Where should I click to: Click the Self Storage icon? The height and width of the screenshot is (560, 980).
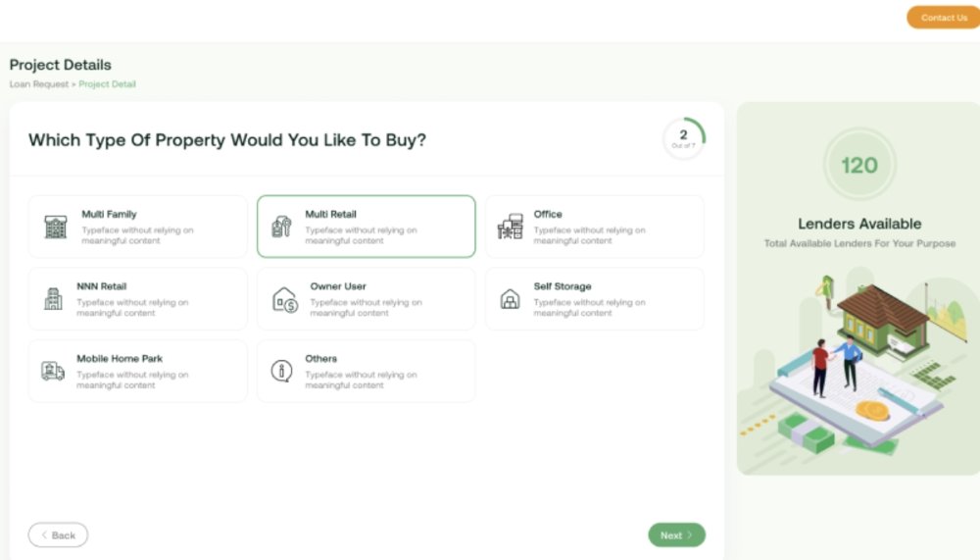[x=510, y=299]
